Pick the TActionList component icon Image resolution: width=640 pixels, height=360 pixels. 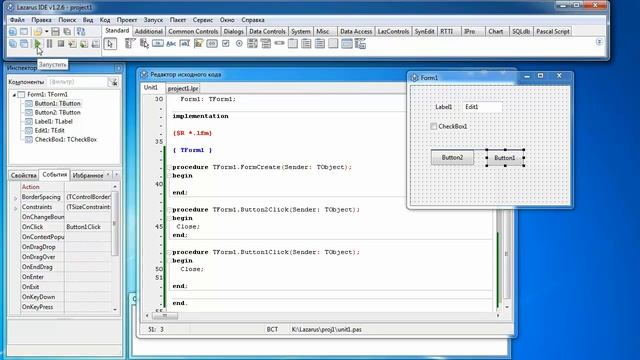[360, 43]
